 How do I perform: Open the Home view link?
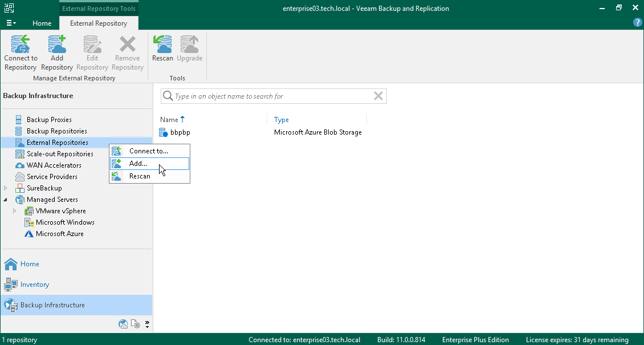[x=30, y=263]
